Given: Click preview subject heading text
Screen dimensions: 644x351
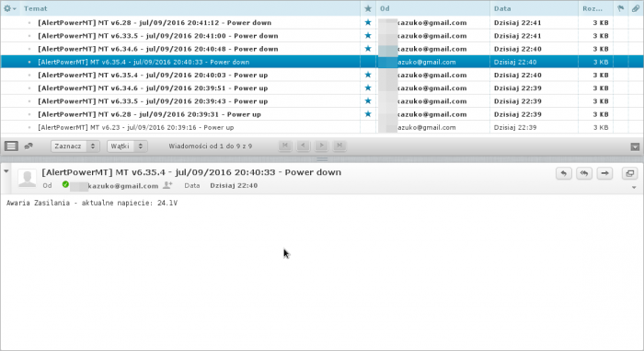Looking at the screenshot, I should (191, 172).
